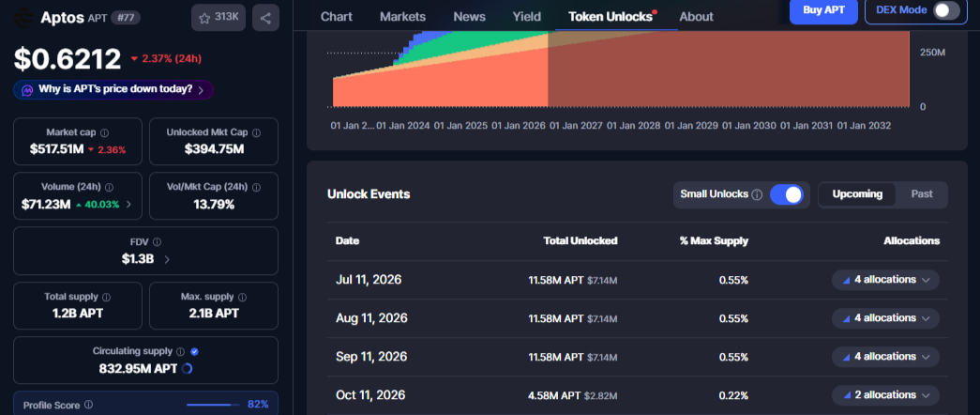Open Circulating supply info icon

point(180,352)
